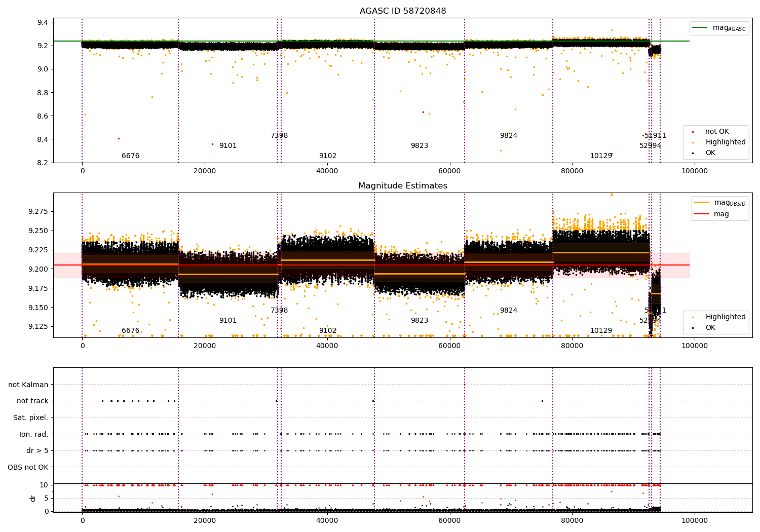760x532 pixels.
Task: Click the 9.4 tick on top y-axis
Action: point(43,23)
